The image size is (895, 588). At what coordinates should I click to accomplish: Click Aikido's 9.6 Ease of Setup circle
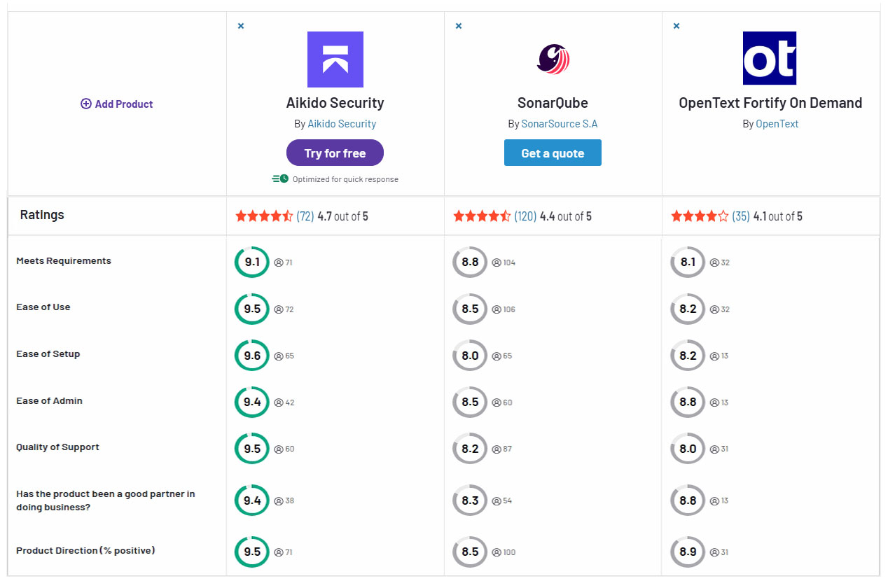(x=252, y=356)
